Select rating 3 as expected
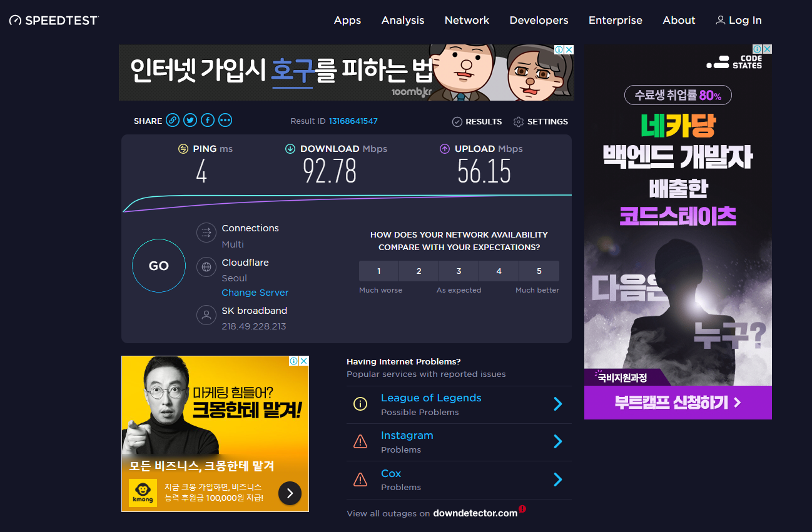 [459, 271]
